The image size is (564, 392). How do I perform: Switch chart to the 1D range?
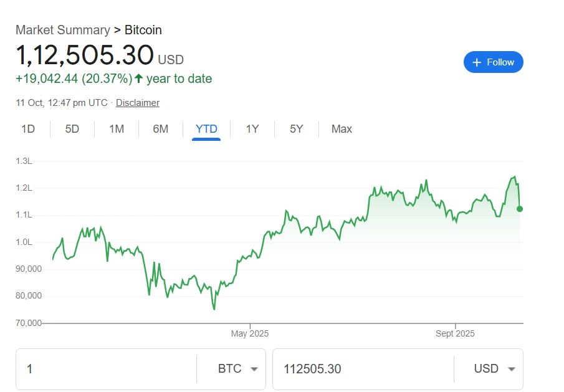[28, 129]
